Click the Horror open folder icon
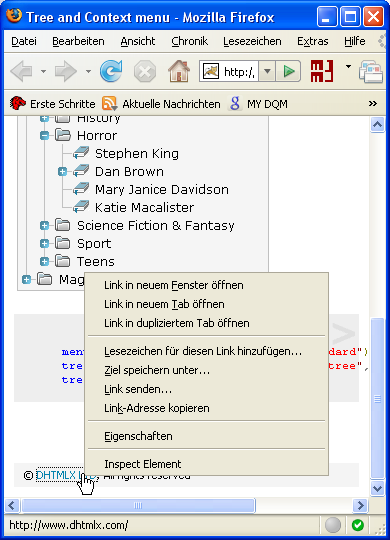Viewport: 390px width, 540px height. [63, 135]
